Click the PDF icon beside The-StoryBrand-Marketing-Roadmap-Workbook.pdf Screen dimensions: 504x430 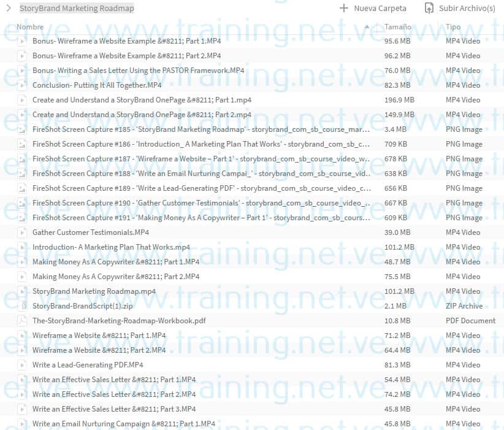click(x=23, y=320)
